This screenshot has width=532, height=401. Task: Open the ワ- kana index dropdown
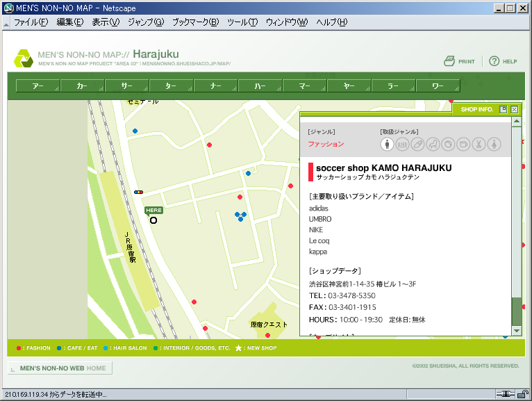pyautogui.click(x=438, y=86)
